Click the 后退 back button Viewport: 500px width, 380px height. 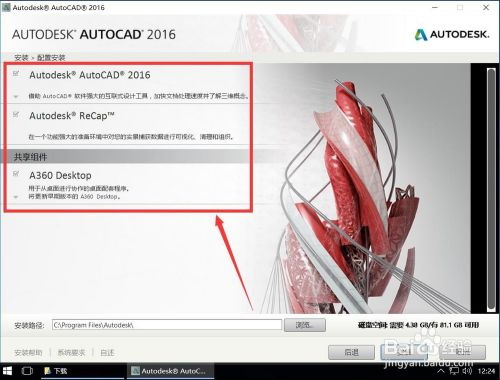[x=351, y=352]
